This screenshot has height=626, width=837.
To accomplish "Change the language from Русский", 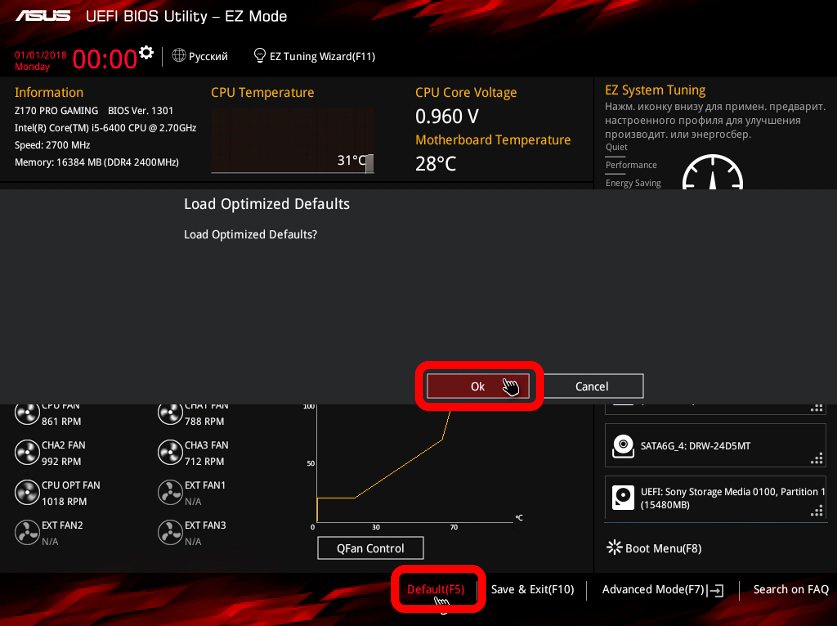I will 208,56.
